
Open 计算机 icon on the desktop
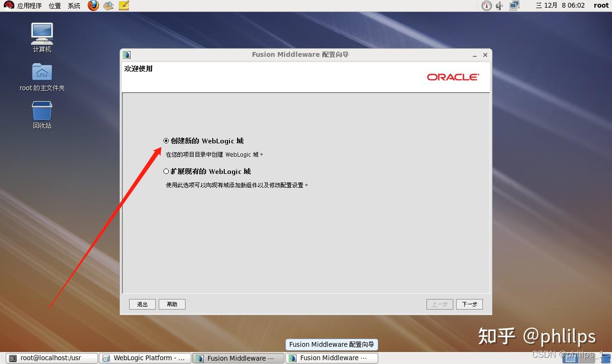[x=41, y=33]
